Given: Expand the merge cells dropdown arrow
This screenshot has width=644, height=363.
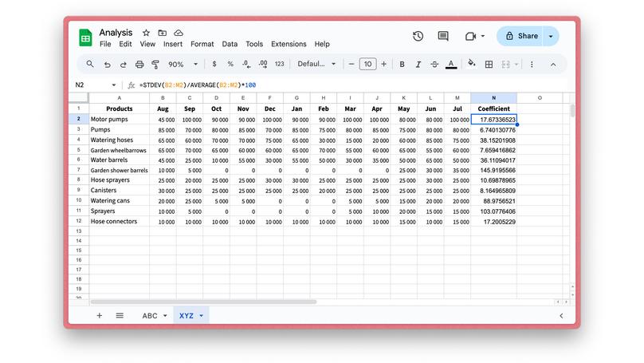Looking at the screenshot, I should click(516, 65).
